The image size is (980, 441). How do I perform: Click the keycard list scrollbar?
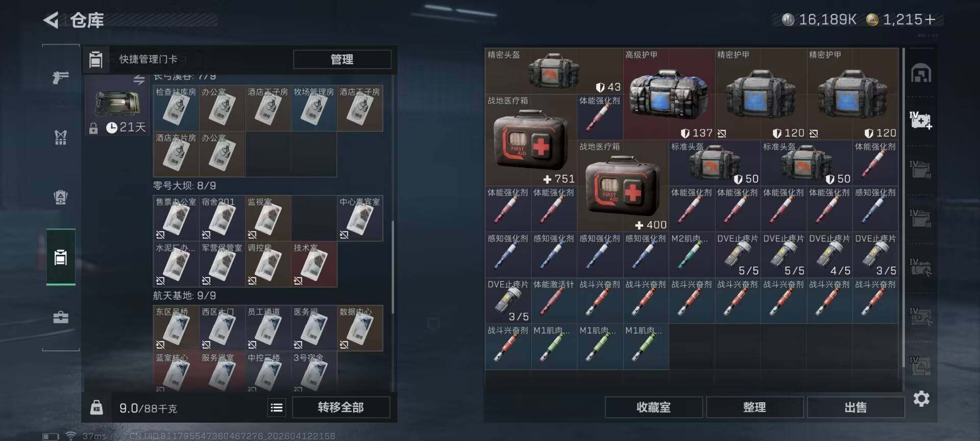tap(393, 267)
